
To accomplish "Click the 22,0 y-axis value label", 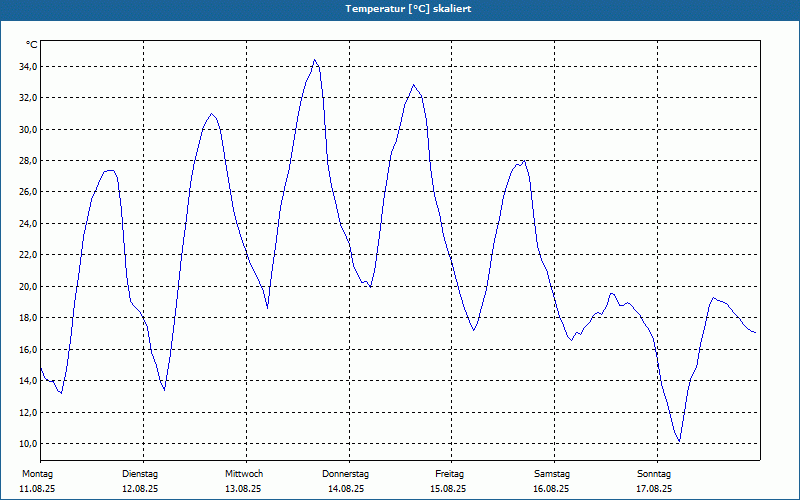I will (x=26, y=255).
